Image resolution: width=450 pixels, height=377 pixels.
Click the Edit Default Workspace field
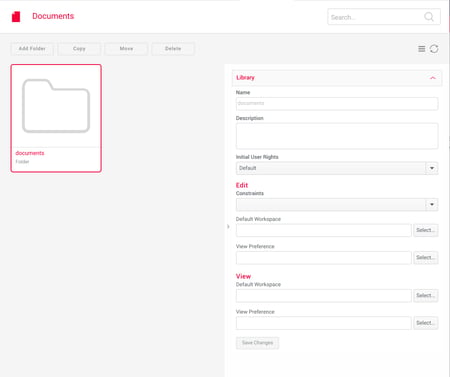(324, 230)
